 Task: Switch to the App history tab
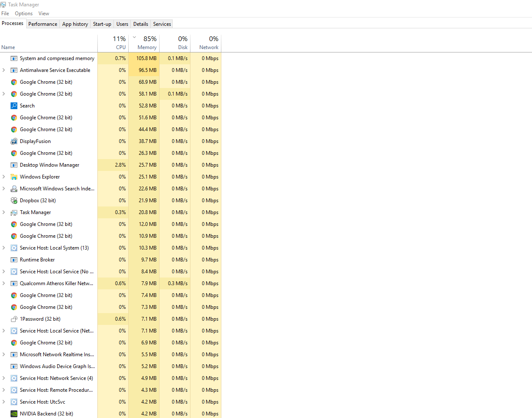[75, 24]
